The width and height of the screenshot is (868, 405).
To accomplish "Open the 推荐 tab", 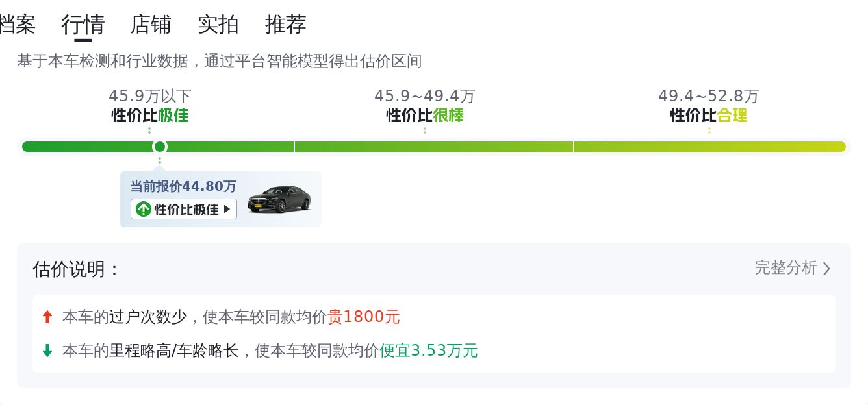I will click(x=286, y=25).
